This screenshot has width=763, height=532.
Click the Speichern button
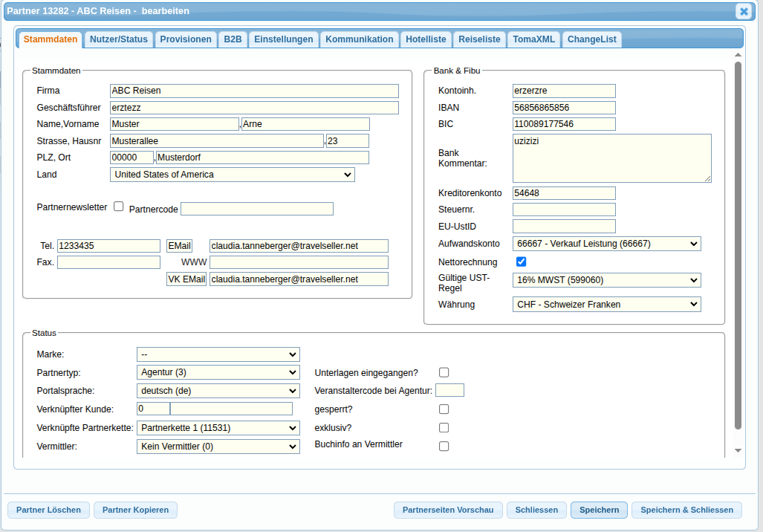coord(599,510)
